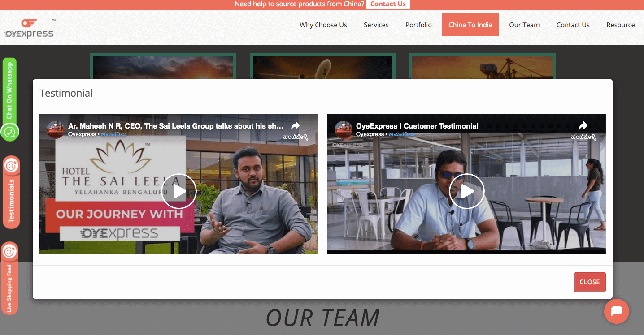Open the Resource menu item
The height and width of the screenshot is (335, 644).
(620, 25)
